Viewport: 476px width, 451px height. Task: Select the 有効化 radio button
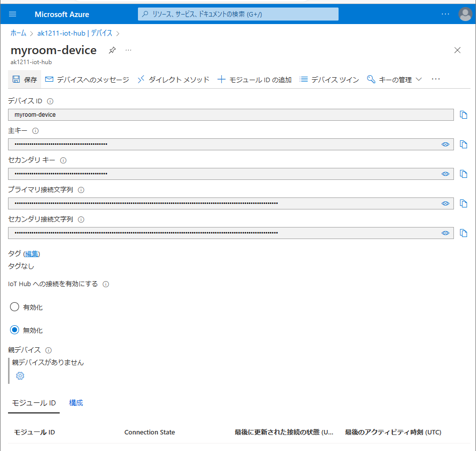15,307
